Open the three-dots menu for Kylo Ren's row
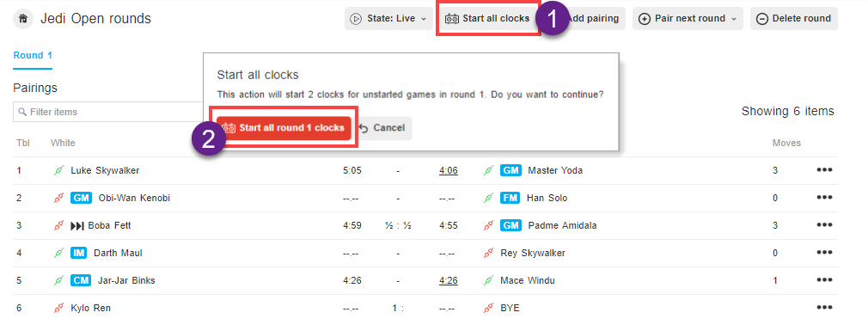868x331 pixels. (823, 308)
